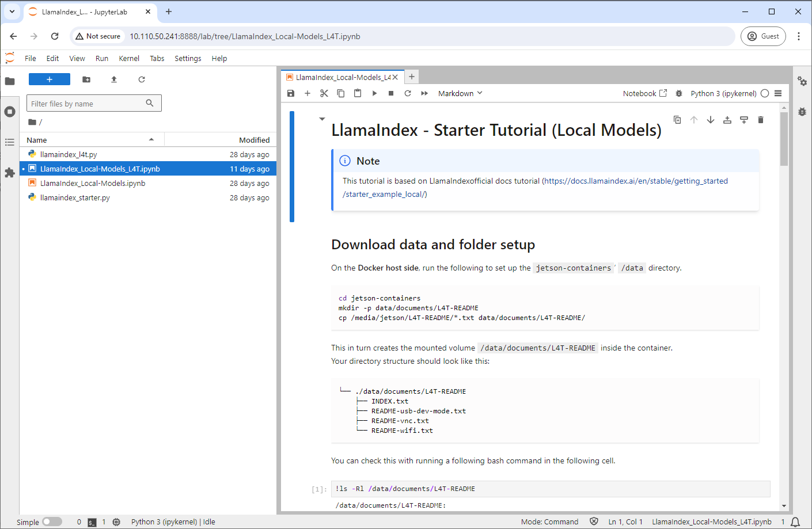Duplicate this cell via cell toolbar icon

point(677,120)
